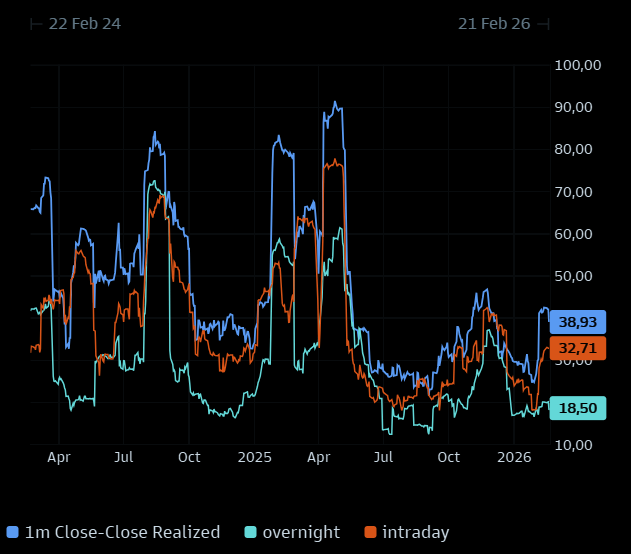Screen dimensions: 631x554
Task: Click the 10,00 label on the y-axis
Action: 577,444
